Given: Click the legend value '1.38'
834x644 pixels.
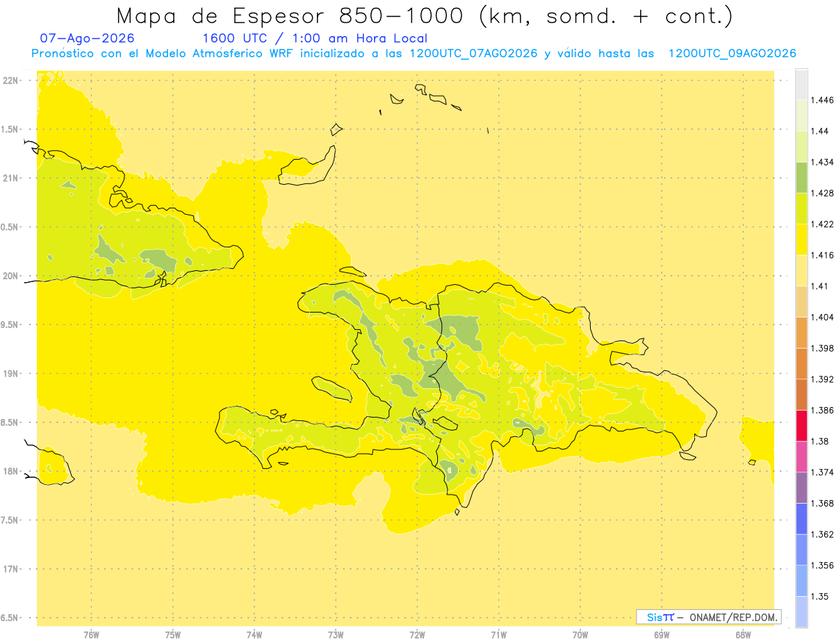Looking at the screenshot, I should click(x=820, y=441).
